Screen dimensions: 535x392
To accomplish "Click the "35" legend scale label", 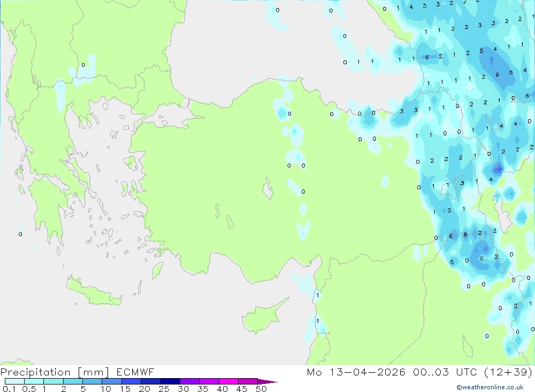I will 203,389.
